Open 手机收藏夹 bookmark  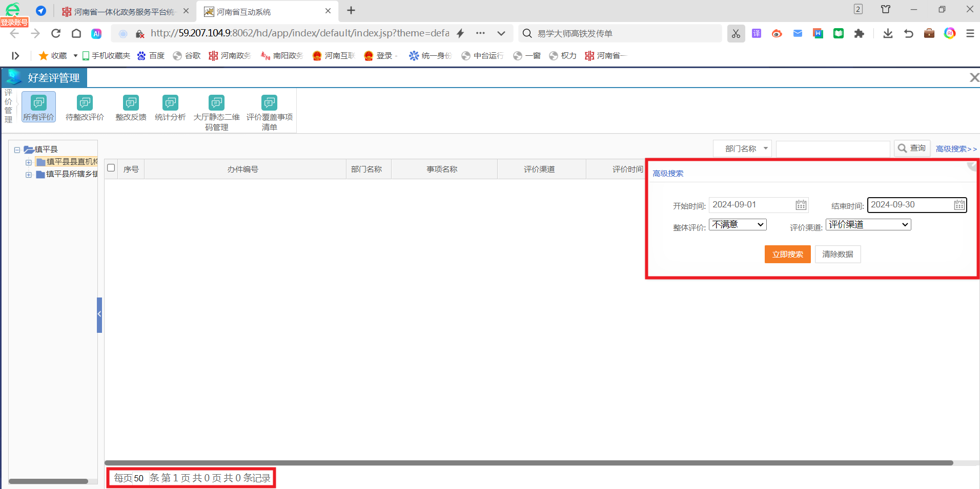tap(106, 56)
